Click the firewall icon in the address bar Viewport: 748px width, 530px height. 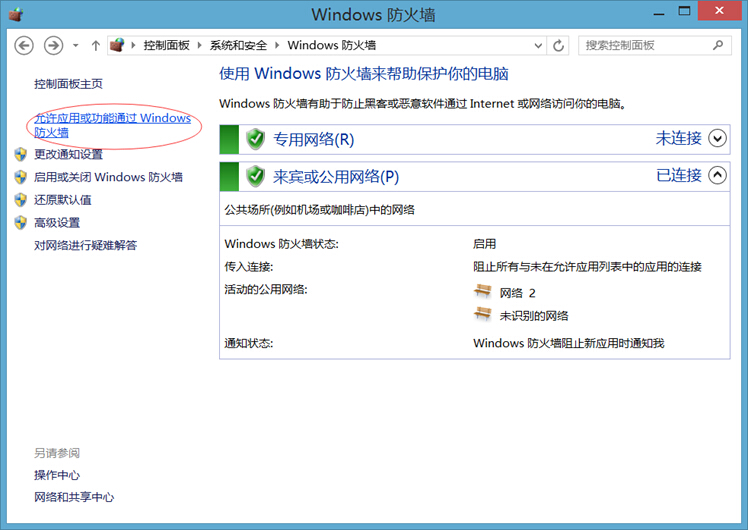point(117,45)
